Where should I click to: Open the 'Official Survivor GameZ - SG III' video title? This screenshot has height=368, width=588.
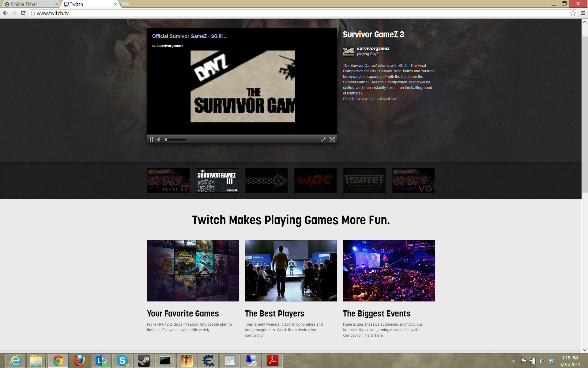[x=190, y=36]
